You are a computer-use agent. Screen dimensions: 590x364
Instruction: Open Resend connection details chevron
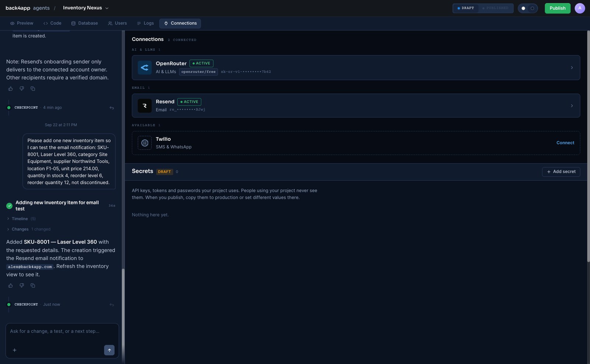tap(572, 106)
